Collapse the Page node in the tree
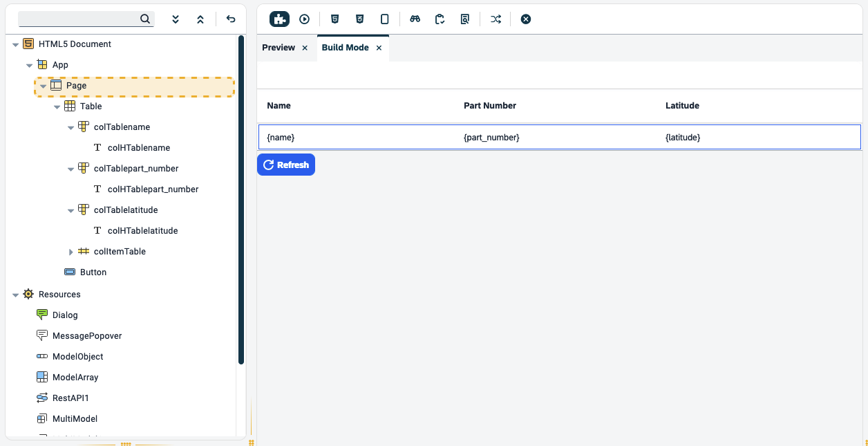Image resolution: width=868 pixels, height=446 pixels. coord(44,85)
